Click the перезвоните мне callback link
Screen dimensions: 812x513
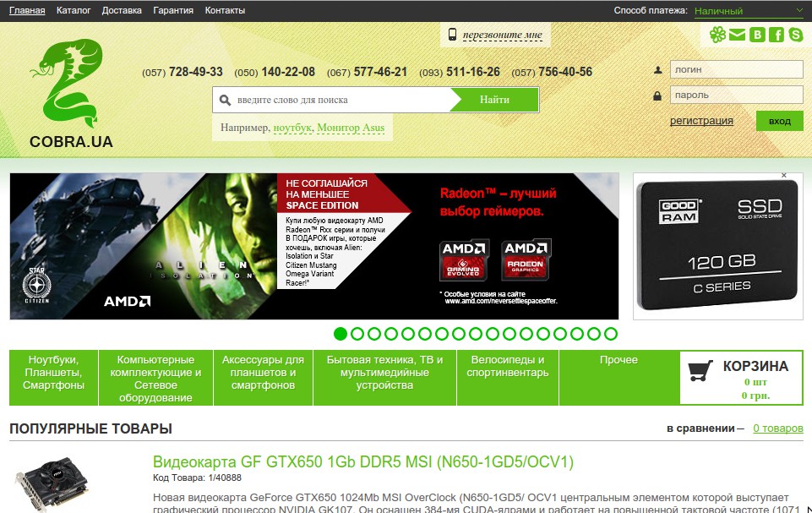tap(502, 35)
